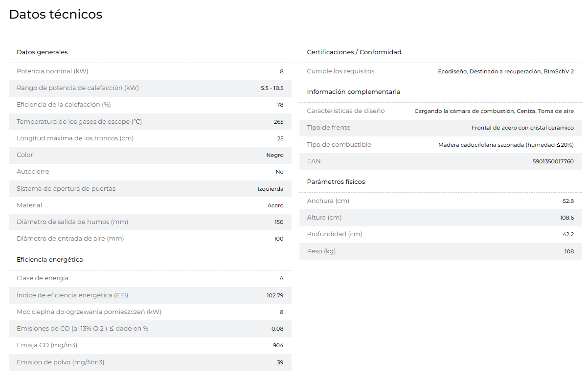This screenshot has width=588, height=380.
Task: Select the EEI value '102.79'
Action: point(275,295)
